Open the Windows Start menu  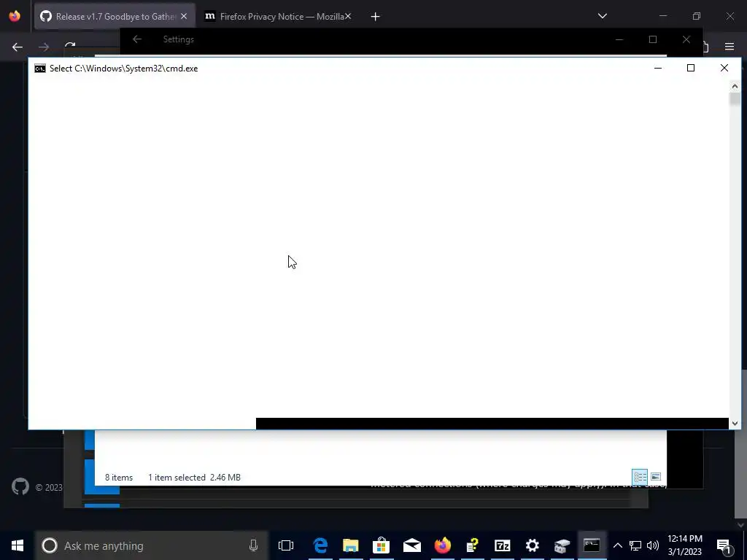(x=18, y=545)
